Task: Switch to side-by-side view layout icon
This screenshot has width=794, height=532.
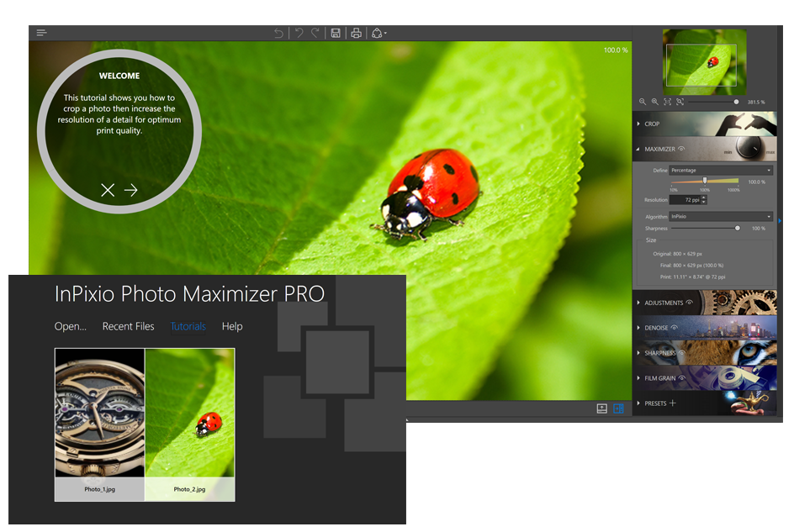Action: coord(618,408)
